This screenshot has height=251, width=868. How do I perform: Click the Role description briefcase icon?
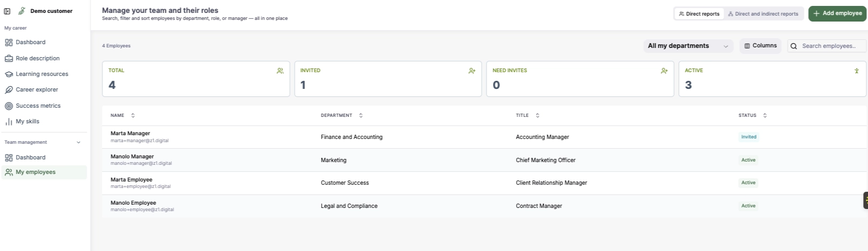[x=9, y=59]
